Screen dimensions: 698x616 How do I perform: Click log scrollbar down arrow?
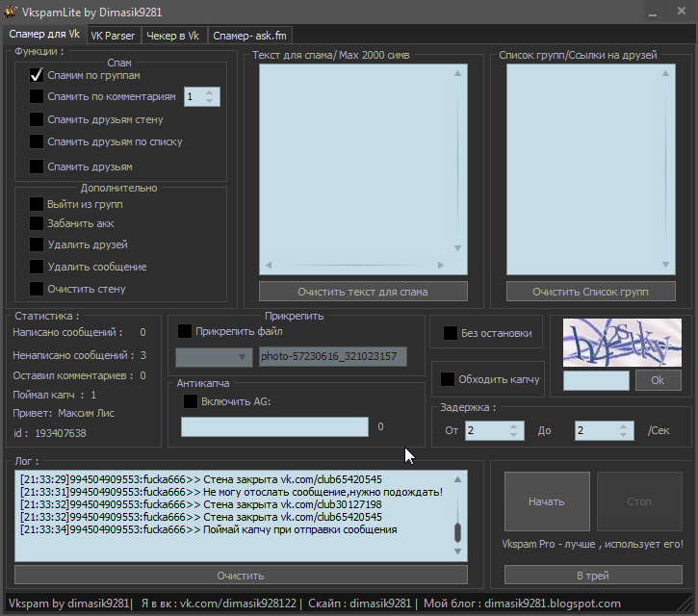click(x=457, y=552)
